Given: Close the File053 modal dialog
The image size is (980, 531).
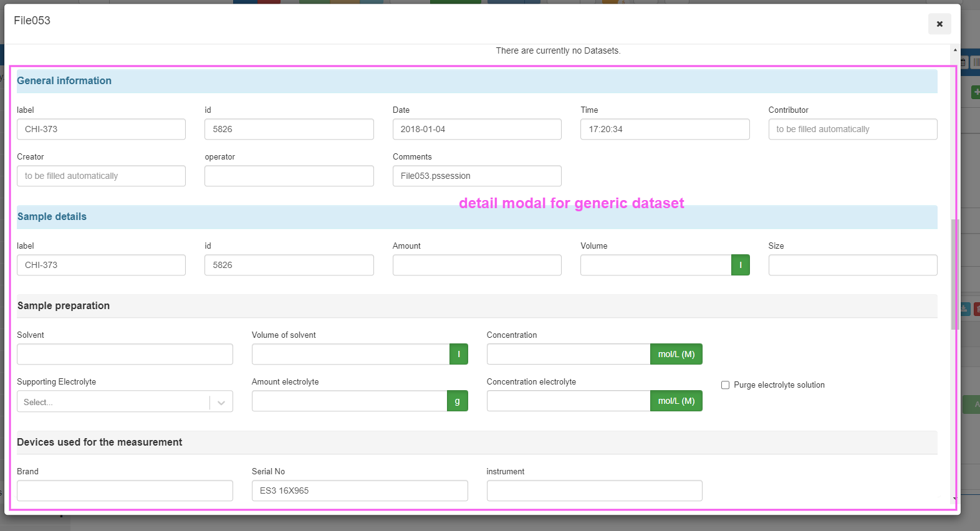Looking at the screenshot, I should (939, 24).
